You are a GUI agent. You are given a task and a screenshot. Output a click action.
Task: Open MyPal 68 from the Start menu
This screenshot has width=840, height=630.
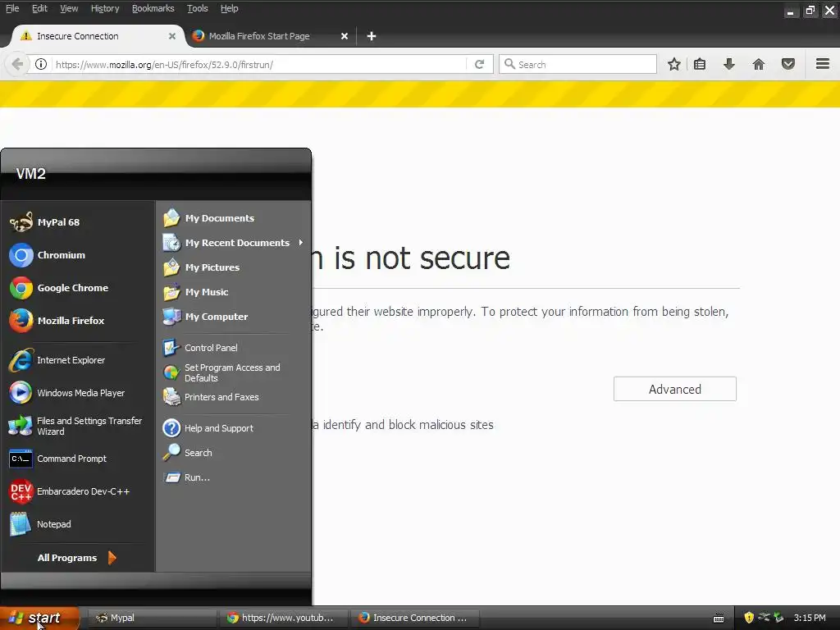click(x=78, y=222)
